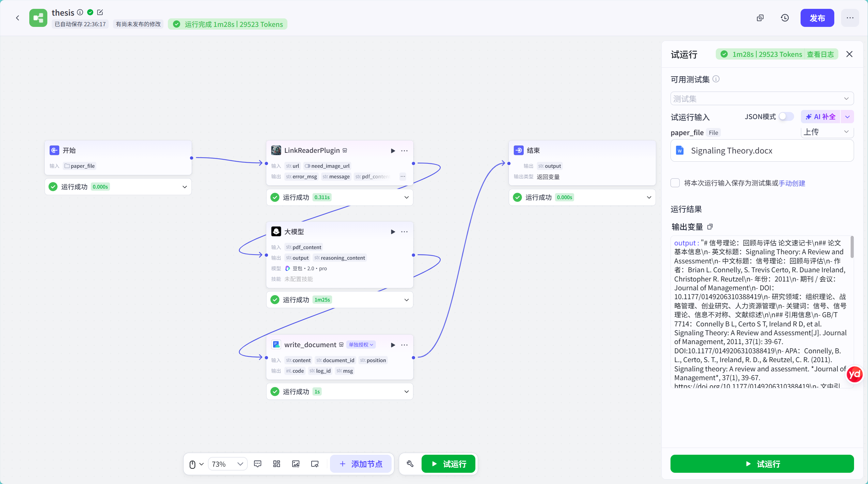Viewport: 868px width, 484px height.
Task: Close the 试运行 panel
Action: tap(849, 54)
